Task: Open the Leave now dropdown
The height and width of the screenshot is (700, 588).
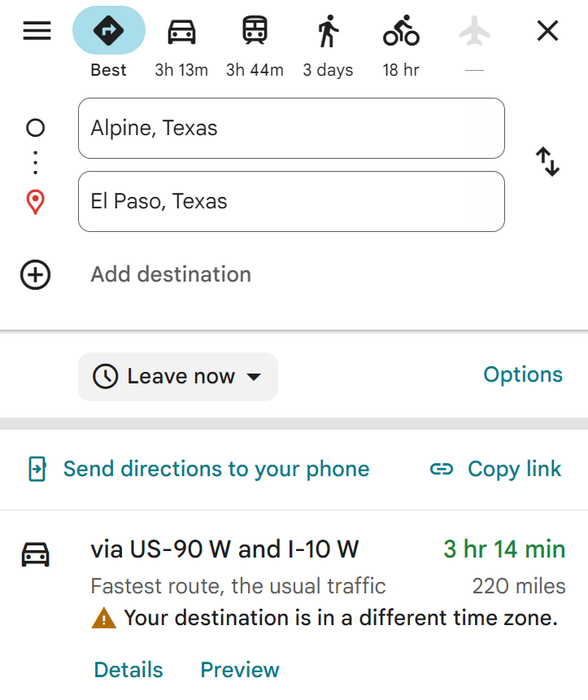Action: click(178, 377)
